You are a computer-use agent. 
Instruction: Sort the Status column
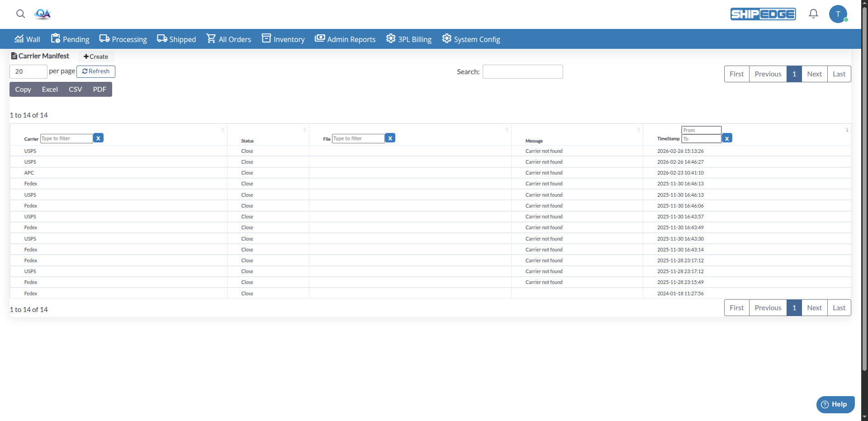pos(304,130)
